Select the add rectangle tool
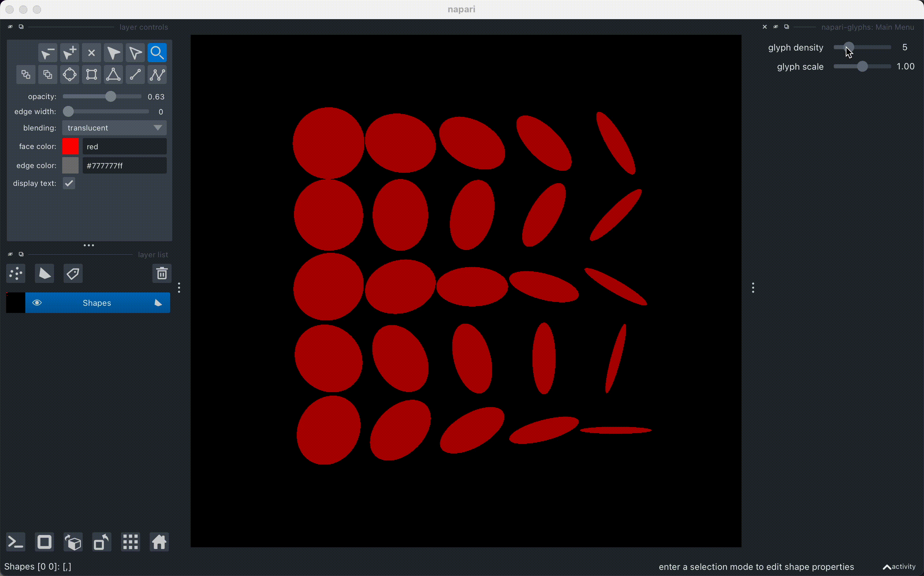Screen dimensions: 924x576 coord(92,74)
